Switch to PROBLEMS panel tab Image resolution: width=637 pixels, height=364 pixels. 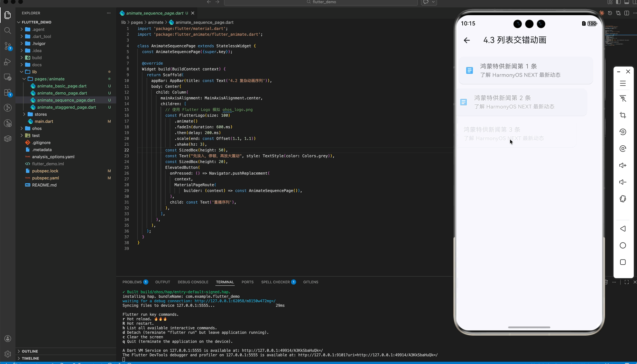pyautogui.click(x=132, y=282)
